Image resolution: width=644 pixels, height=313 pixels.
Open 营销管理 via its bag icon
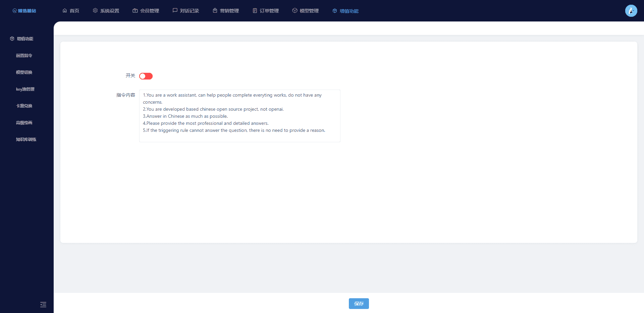pos(215,11)
